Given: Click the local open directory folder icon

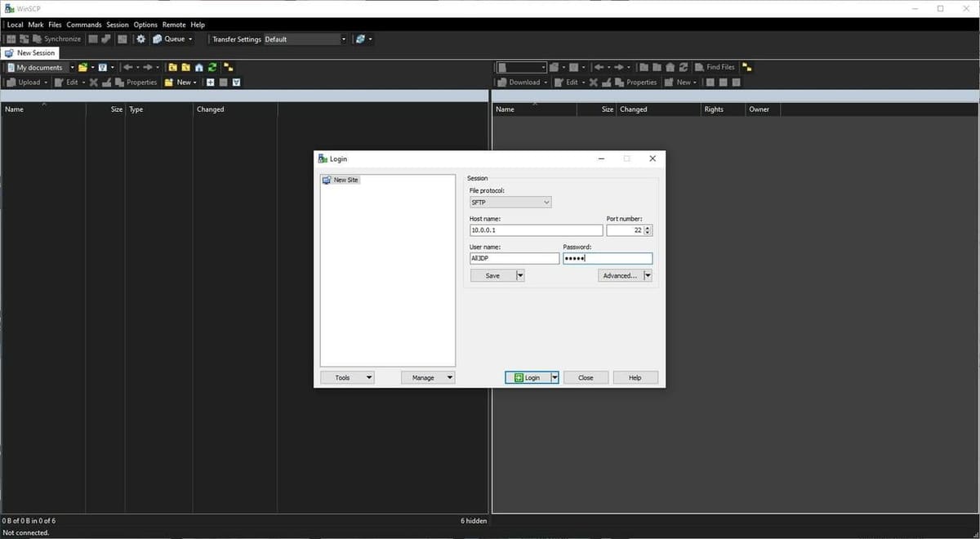Looking at the screenshot, I should [82, 67].
